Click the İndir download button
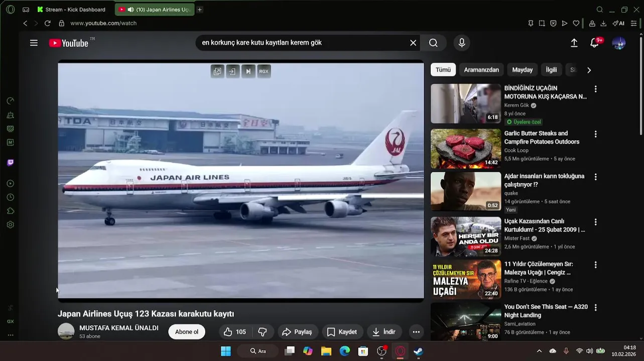 384,332
